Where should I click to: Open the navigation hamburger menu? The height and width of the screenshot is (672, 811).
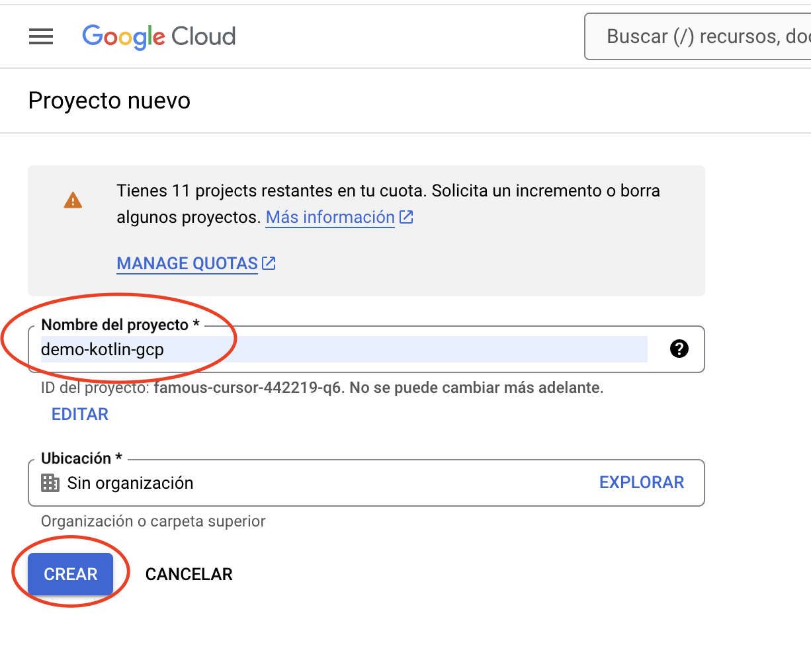point(41,36)
